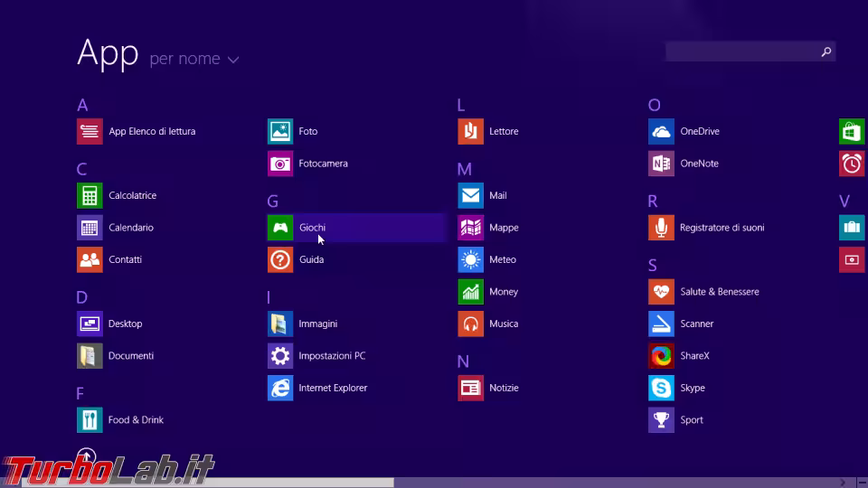
Task: Open the teal suitcase travel icon
Action: 852,228
